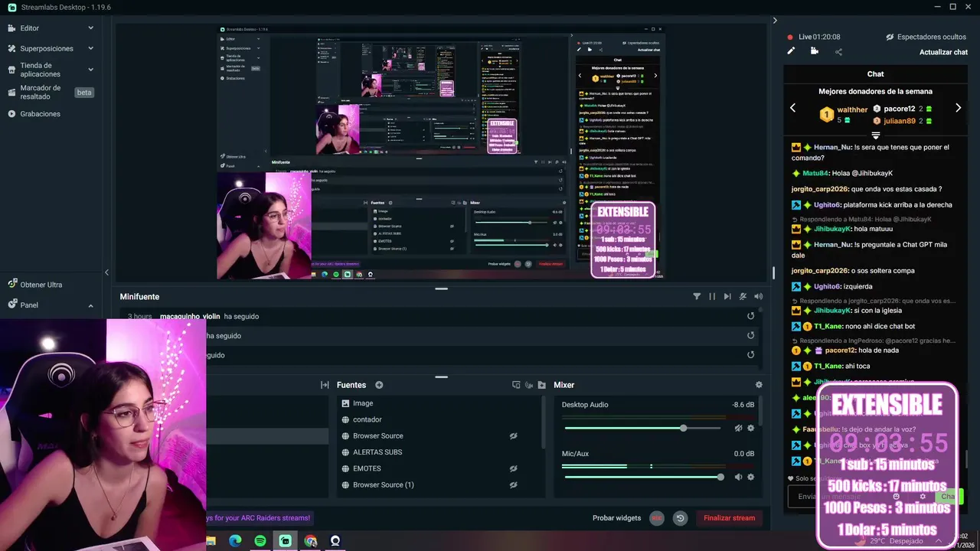Start recording with the REC button
The height and width of the screenshot is (551, 980).
(x=656, y=518)
